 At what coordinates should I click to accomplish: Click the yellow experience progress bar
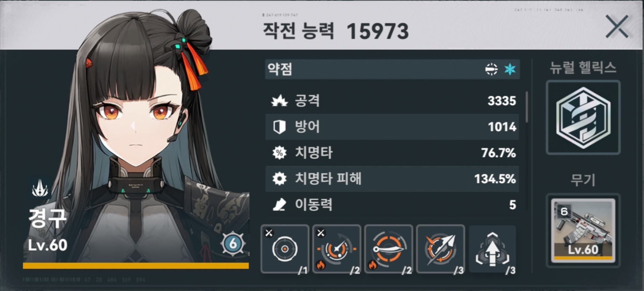point(136,266)
